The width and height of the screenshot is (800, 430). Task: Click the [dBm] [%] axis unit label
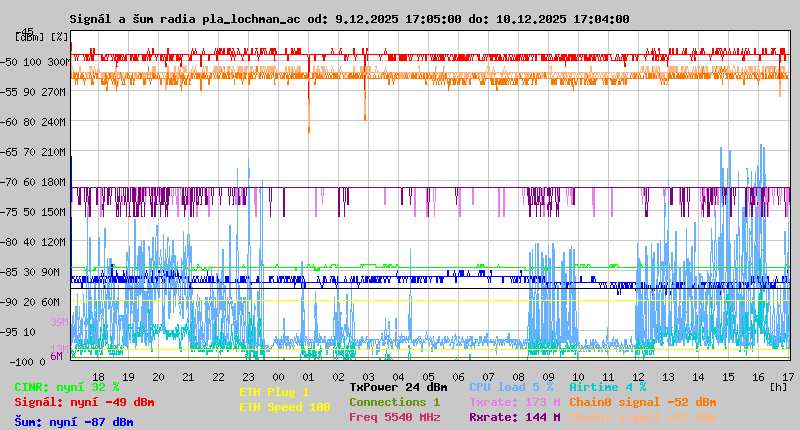point(42,37)
